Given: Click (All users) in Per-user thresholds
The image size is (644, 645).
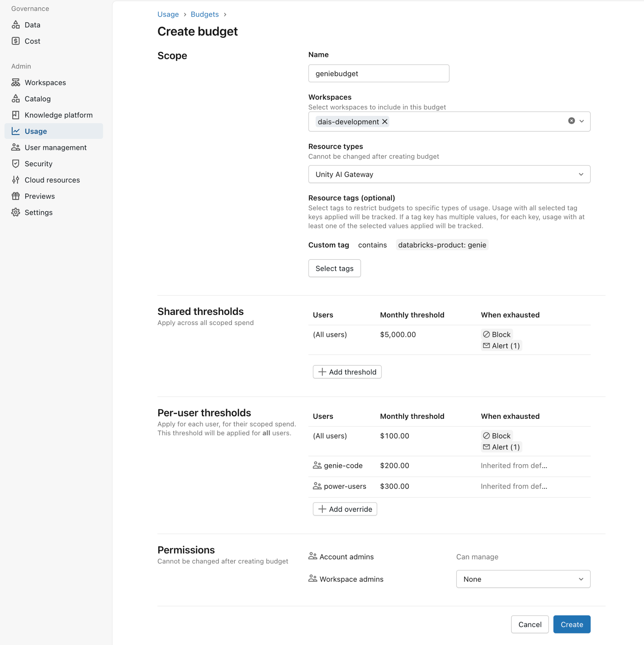Looking at the screenshot, I should click(x=330, y=436).
